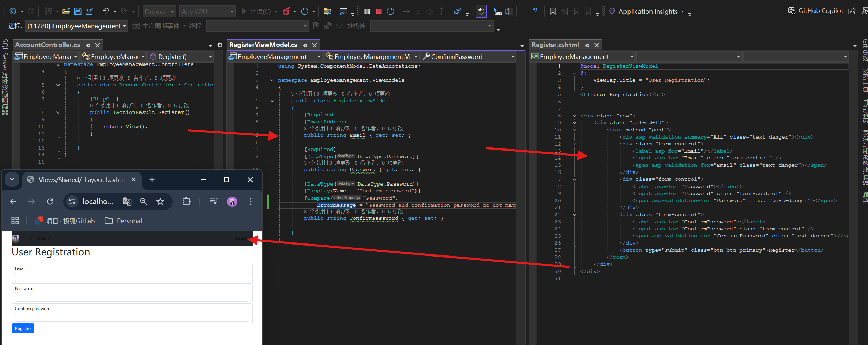The image size is (868, 345).
Task: Click the localhost address bar
Action: (98, 202)
